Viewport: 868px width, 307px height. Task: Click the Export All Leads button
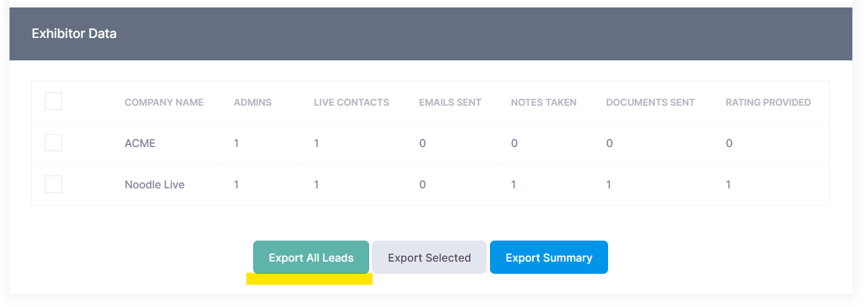click(x=311, y=258)
